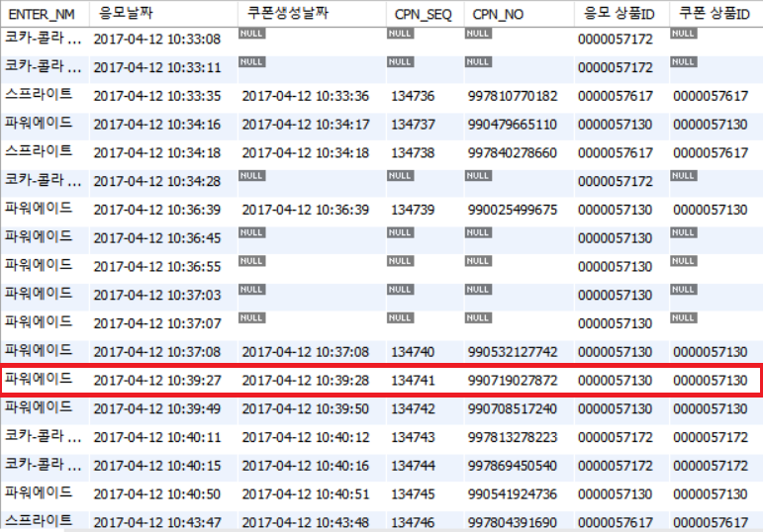This screenshot has width=763, height=532.
Task: Select the CPN_SEQ column header
Action: [x=418, y=14]
